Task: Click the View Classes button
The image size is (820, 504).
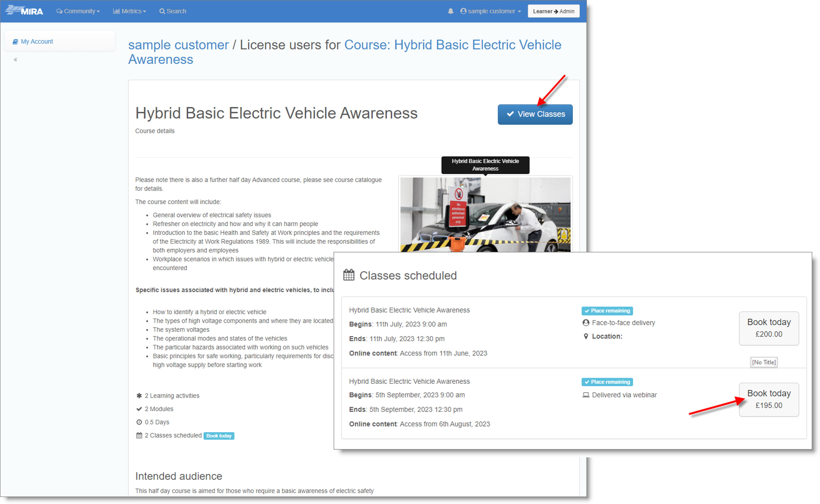Action: pyautogui.click(x=535, y=114)
